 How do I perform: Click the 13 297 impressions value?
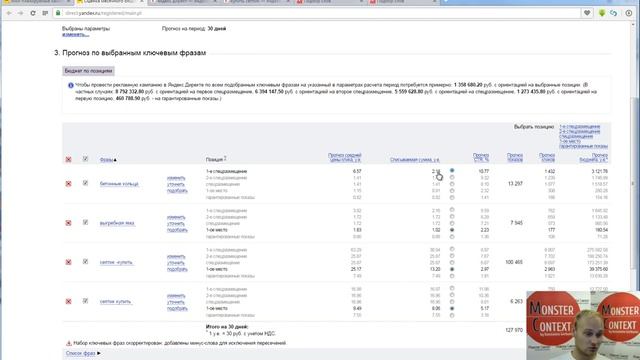coord(515,184)
